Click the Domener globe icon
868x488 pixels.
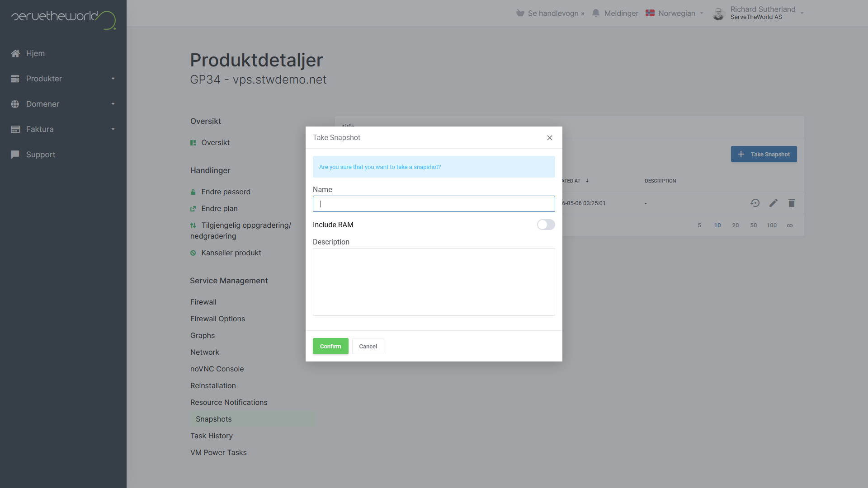15,104
